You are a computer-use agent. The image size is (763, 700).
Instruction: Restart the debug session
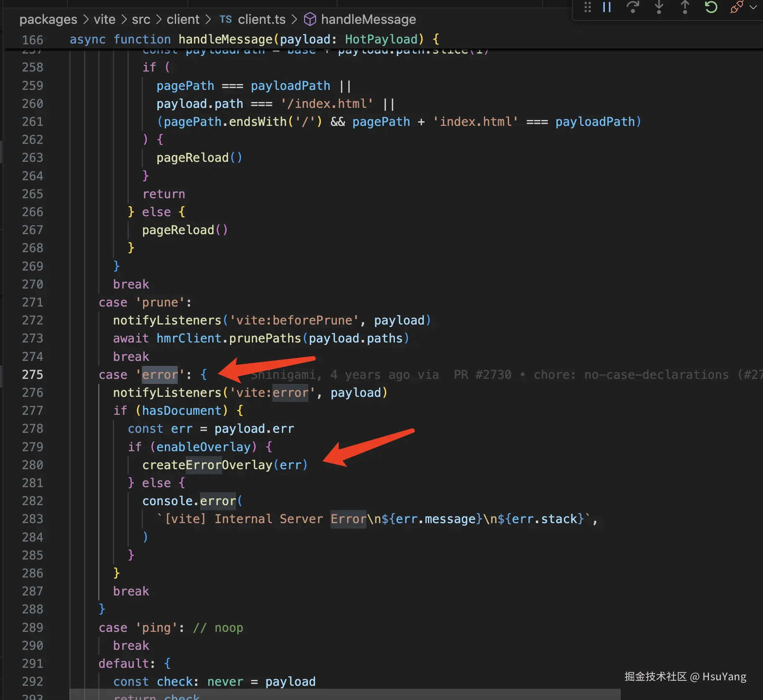tap(711, 7)
